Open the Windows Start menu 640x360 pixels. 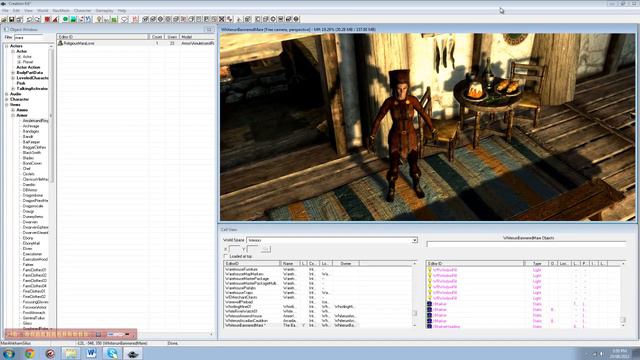tap(9, 353)
